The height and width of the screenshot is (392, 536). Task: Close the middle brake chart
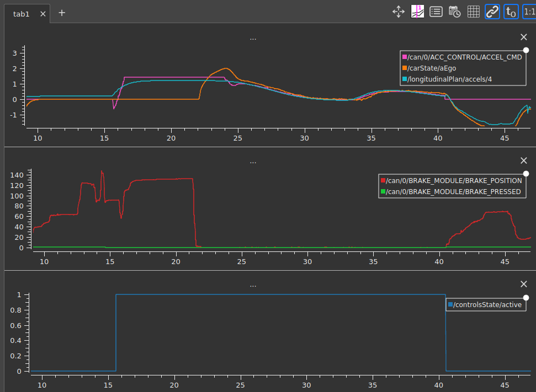click(523, 160)
